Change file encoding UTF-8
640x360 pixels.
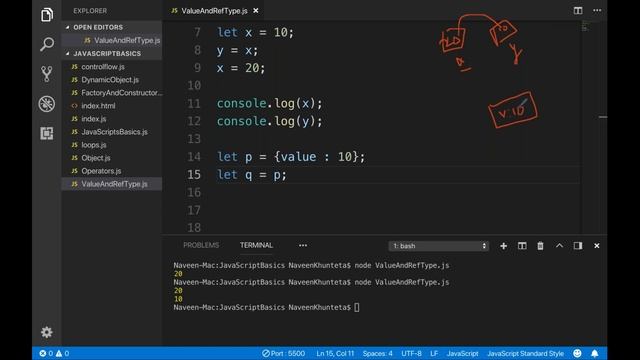click(x=411, y=353)
